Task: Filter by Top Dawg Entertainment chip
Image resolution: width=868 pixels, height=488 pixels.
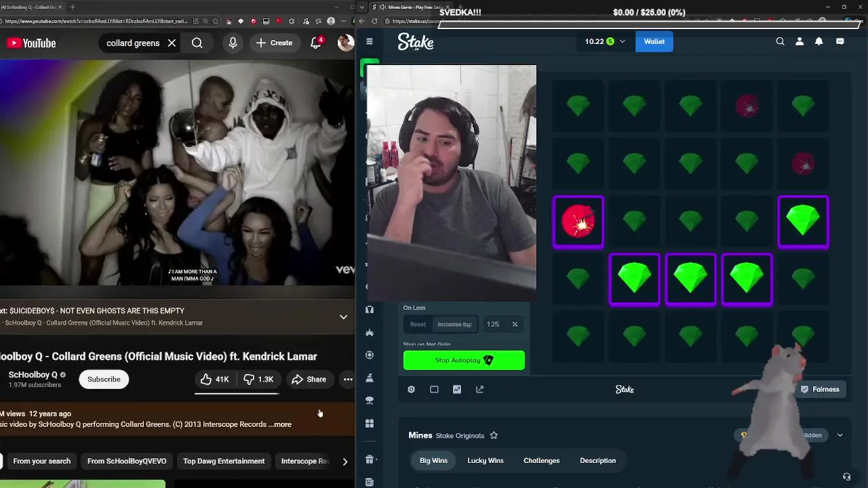Action: coord(224,461)
